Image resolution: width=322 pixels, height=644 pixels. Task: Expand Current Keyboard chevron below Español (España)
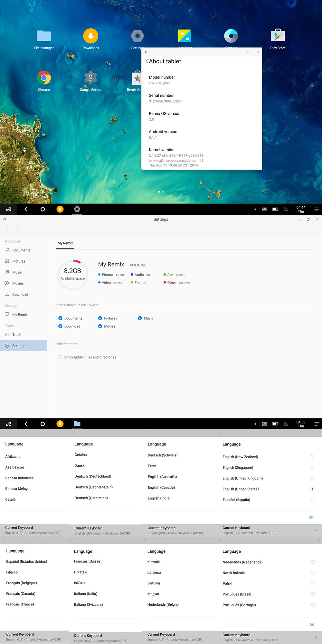coord(315,530)
